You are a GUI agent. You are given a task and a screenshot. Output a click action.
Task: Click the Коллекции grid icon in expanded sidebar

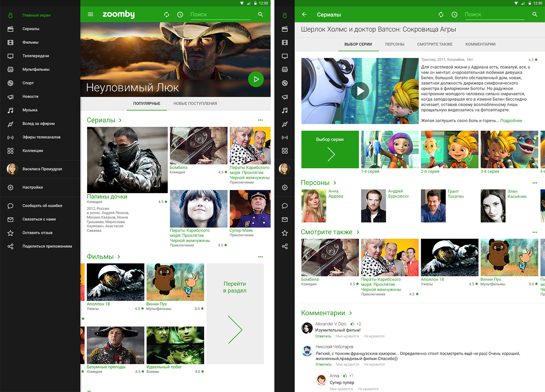pos(10,151)
